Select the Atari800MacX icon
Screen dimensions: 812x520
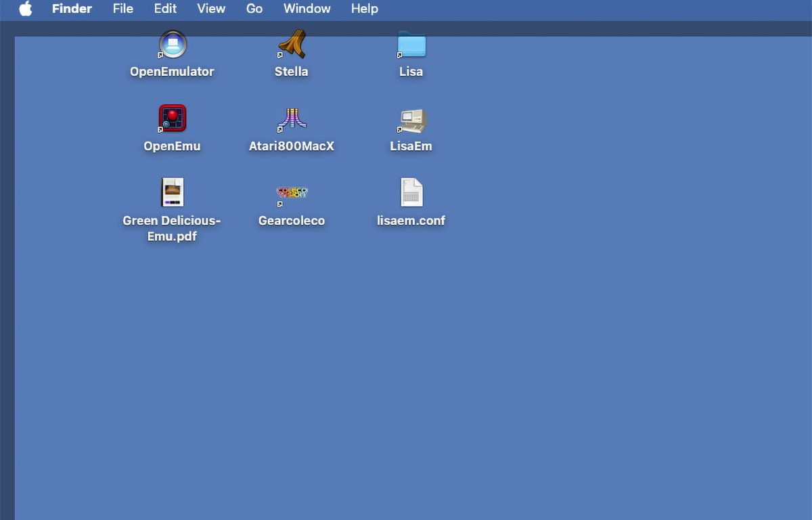pos(292,119)
